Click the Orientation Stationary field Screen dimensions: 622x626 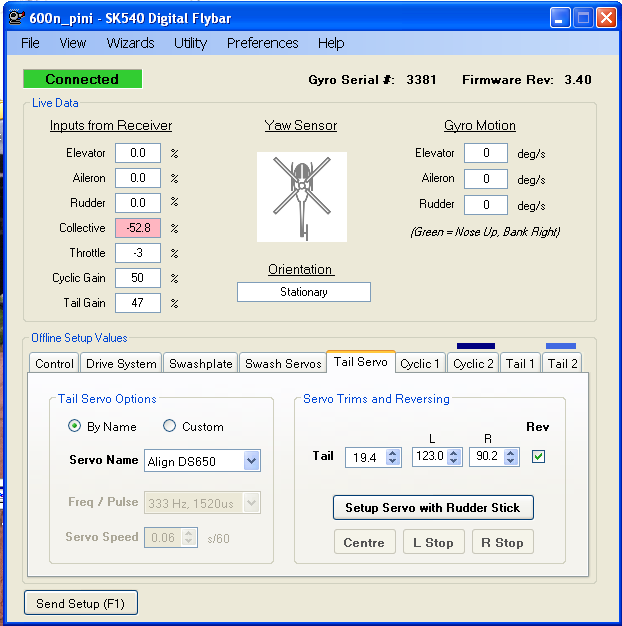click(x=304, y=292)
